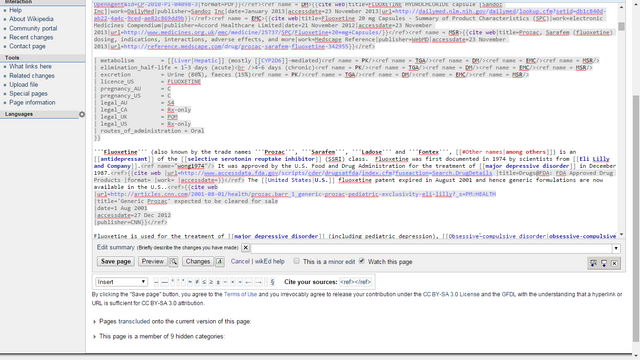Image resolution: width=640 pixels, height=360 pixels.
Task: Check the 'This is a minor edit' checkbox
Action: pyautogui.click(x=297, y=261)
